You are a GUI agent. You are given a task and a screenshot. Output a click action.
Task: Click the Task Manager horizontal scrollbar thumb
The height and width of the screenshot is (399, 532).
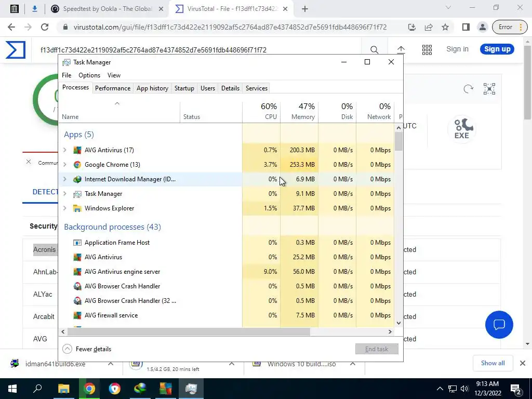point(188,331)
